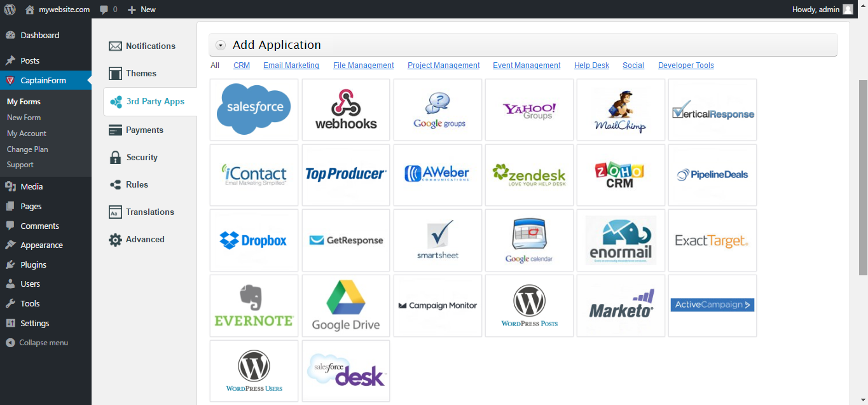Select the Enormail tile
This screenshot has height=405, width=868.
(x=621, y=240)
